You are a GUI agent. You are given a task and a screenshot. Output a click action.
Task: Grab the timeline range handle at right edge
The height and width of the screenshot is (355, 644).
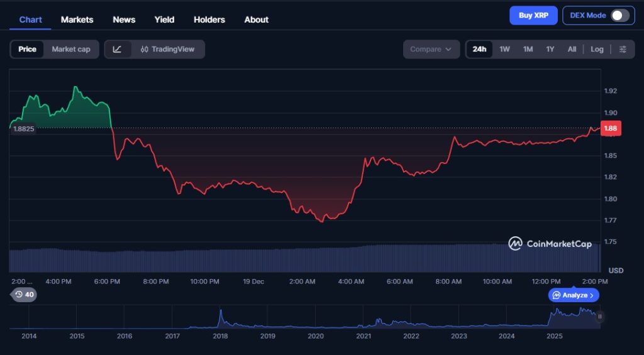pyautogui.click(x=599, y=317)
